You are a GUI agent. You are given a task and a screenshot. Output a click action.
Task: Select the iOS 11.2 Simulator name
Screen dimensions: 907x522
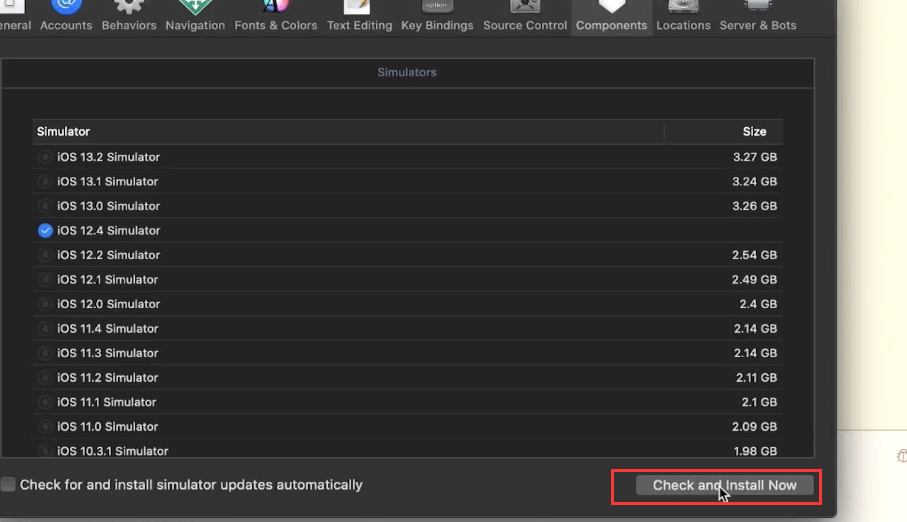[x=107, y=377]
